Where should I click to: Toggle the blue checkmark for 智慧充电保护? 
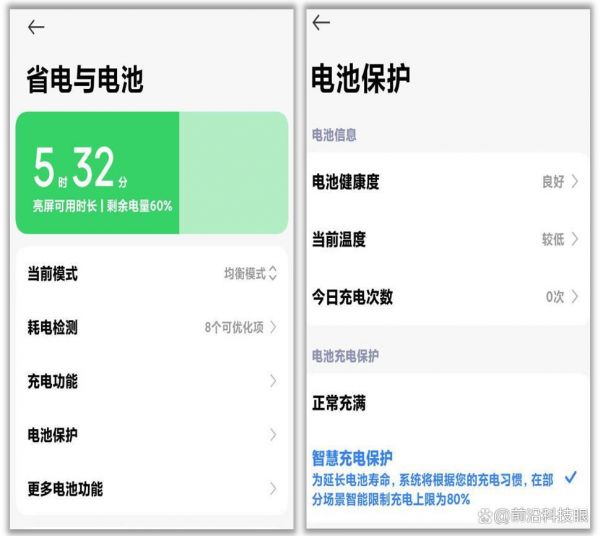click(570, 478)
